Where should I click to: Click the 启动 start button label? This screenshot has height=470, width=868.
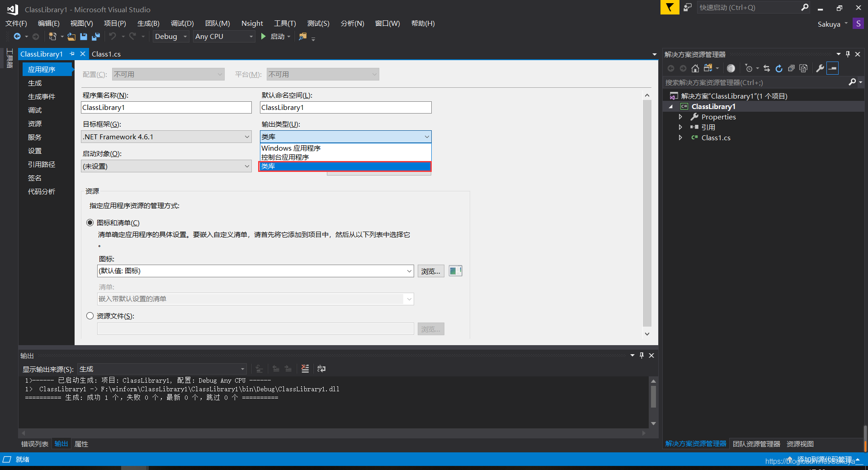pyautogui.click(x=278, y=37)
